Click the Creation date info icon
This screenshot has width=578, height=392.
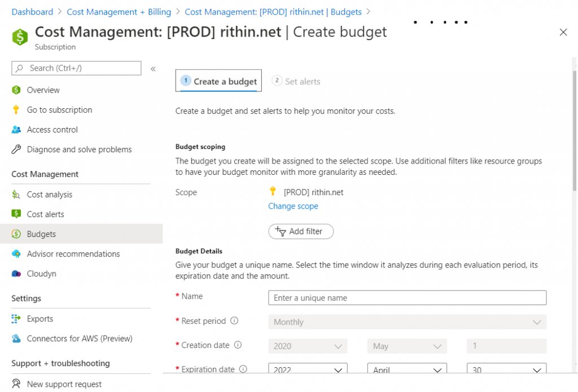[x=238, y=345]
